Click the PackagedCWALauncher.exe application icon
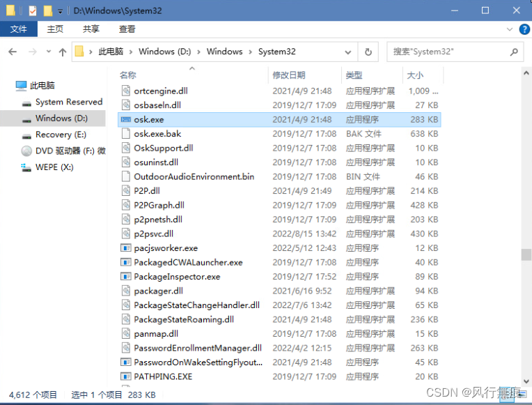 coord(126,262)
